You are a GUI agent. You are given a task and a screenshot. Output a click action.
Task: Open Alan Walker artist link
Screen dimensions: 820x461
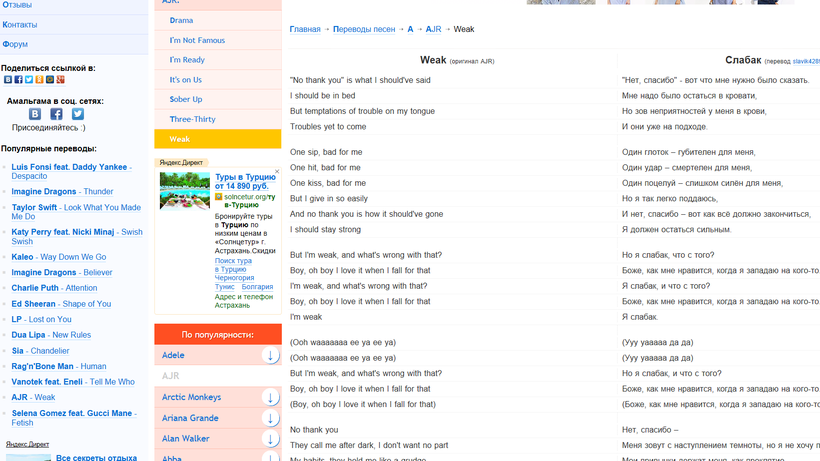(186, 439)
